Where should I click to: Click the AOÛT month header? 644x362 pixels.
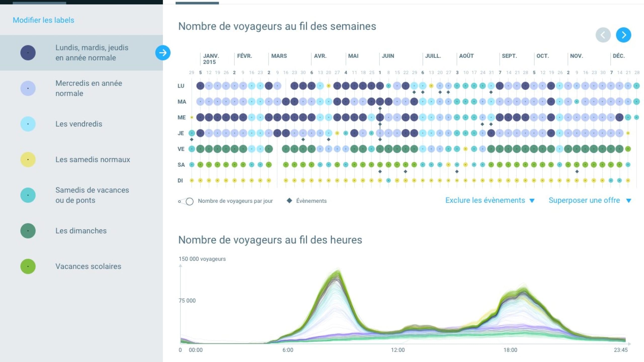point(466,56)
